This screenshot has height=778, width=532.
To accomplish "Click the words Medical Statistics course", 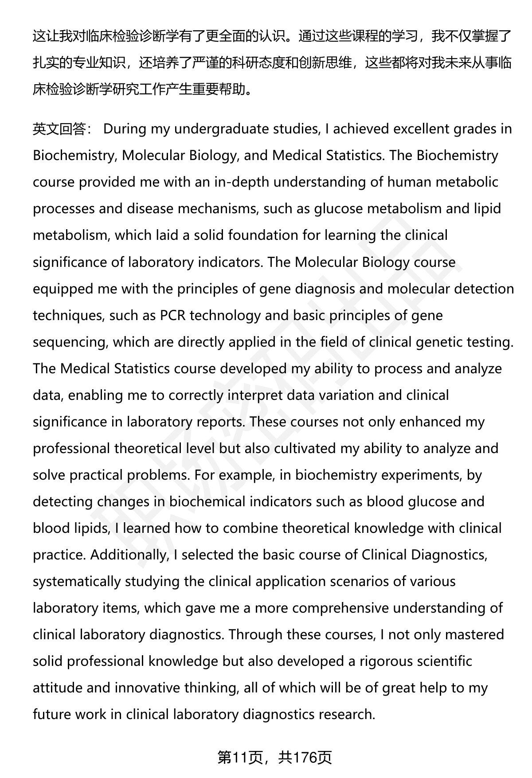I will (138, 368).
